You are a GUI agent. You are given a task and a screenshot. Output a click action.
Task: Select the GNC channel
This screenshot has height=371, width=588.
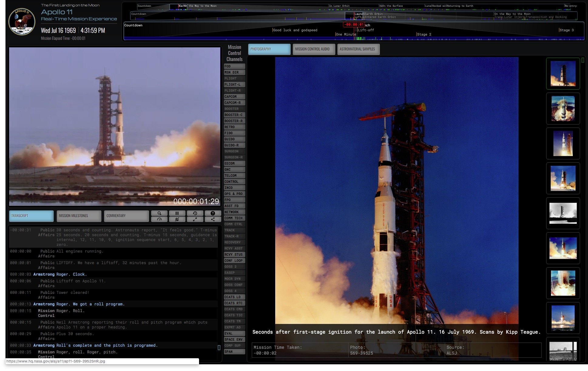(x=234, y=169)
